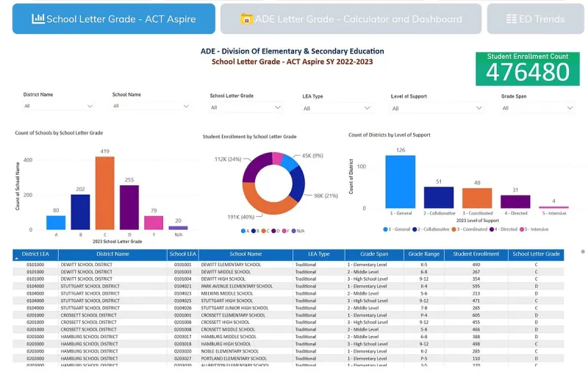Sort by School LEA column header
The image size is (588, 377).
[182, 254]
